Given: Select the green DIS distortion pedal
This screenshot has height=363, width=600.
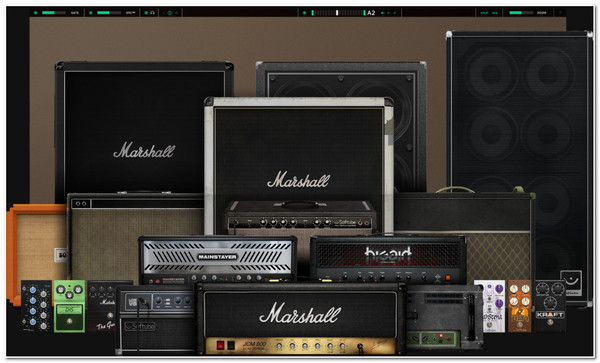Looking at the screenshot, I should [69, 306].
